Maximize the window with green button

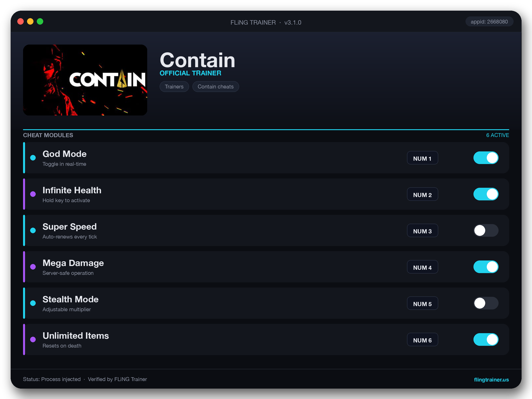coord(40,22)
